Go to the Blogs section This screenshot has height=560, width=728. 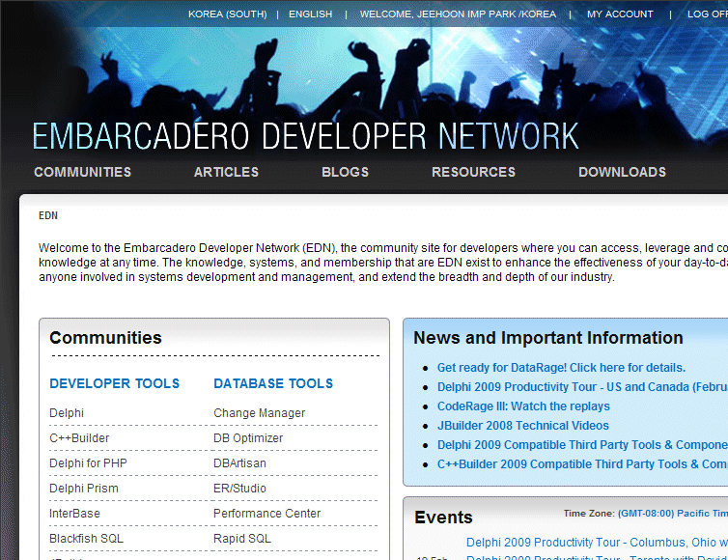point(345,172)
